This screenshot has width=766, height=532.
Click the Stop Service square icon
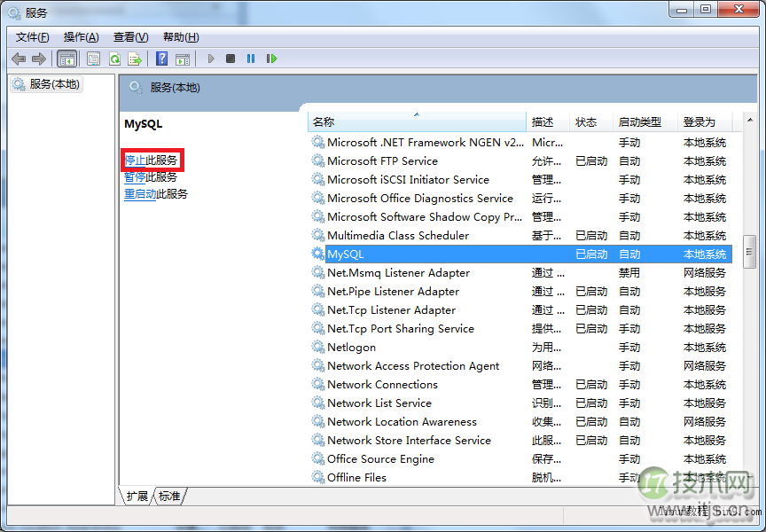(231, 59)
